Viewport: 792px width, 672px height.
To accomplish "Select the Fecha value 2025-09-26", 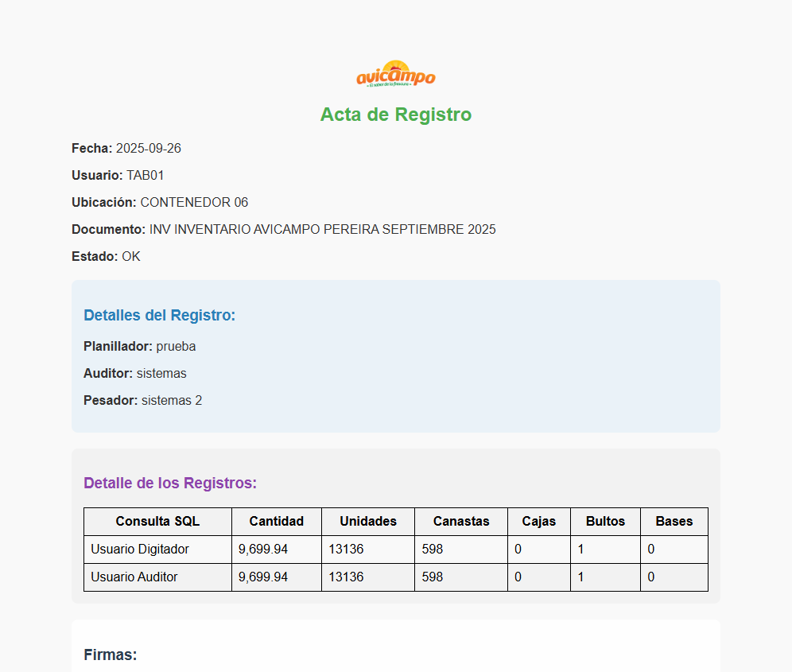I will coord(149,148).
